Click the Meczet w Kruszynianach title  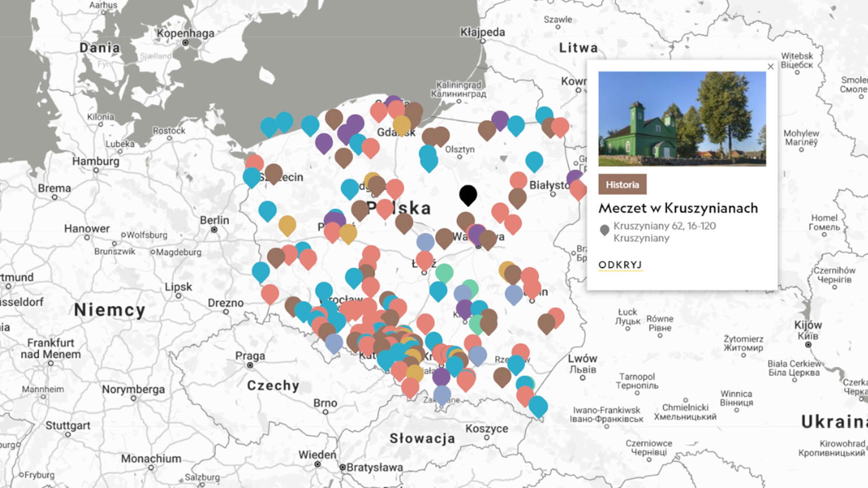pos(678,208)
